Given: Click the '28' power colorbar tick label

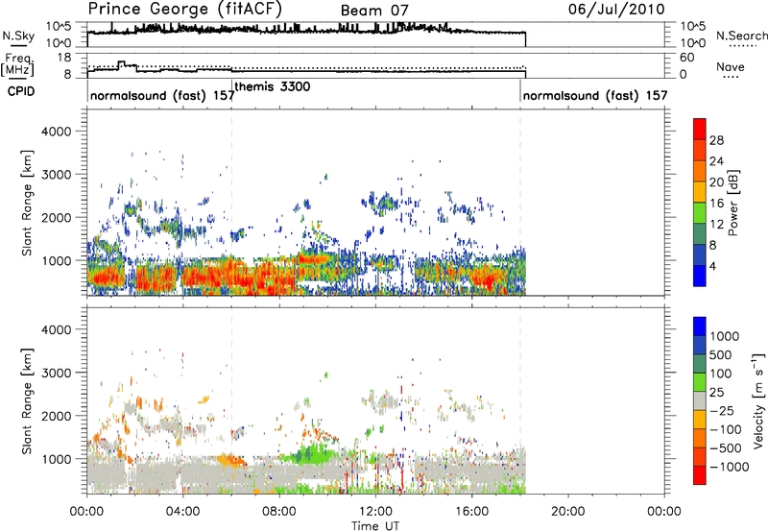Looking at the screenshot, I should [716, 140].
